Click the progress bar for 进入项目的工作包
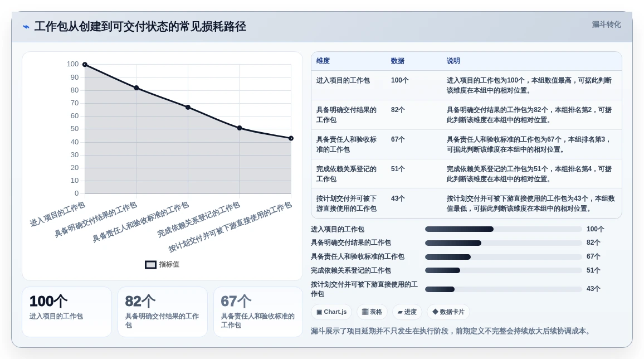644x359 pixels. pos(504,229)
